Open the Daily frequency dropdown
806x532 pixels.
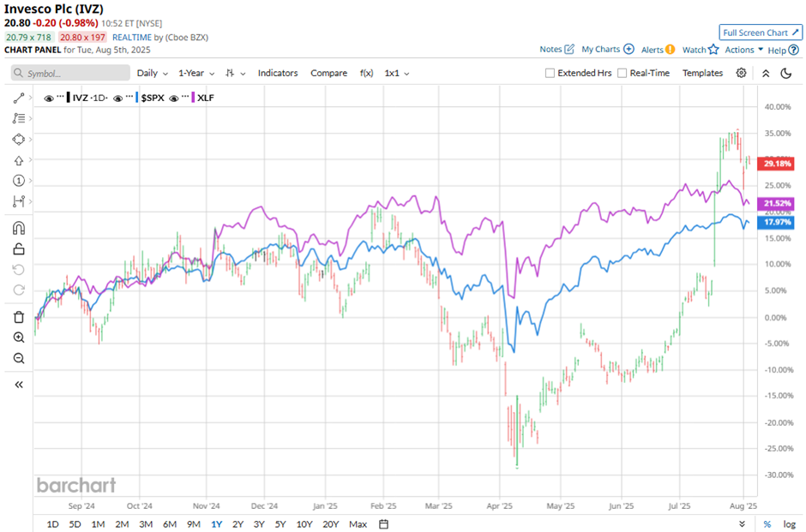tap(152, 73)
